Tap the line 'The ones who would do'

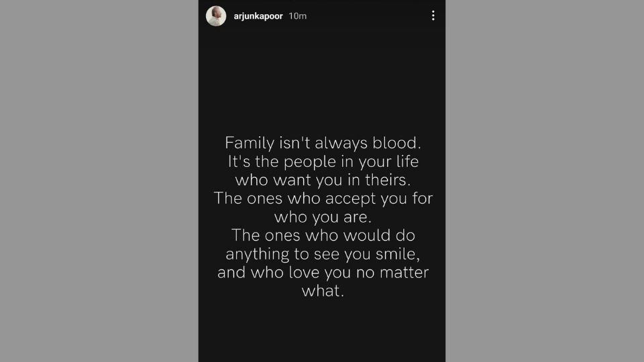click(x=323, y=235)
